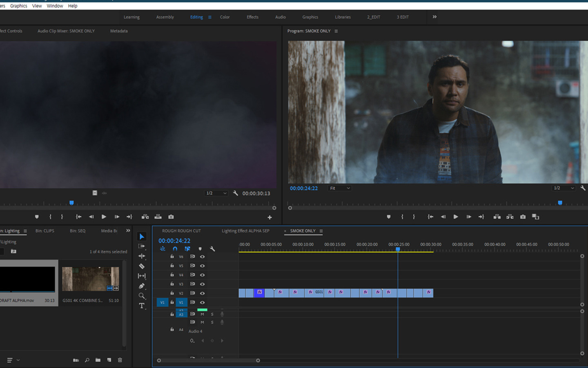
Task: Switch to the Color workspace tab
Action: tap(225, 17)
